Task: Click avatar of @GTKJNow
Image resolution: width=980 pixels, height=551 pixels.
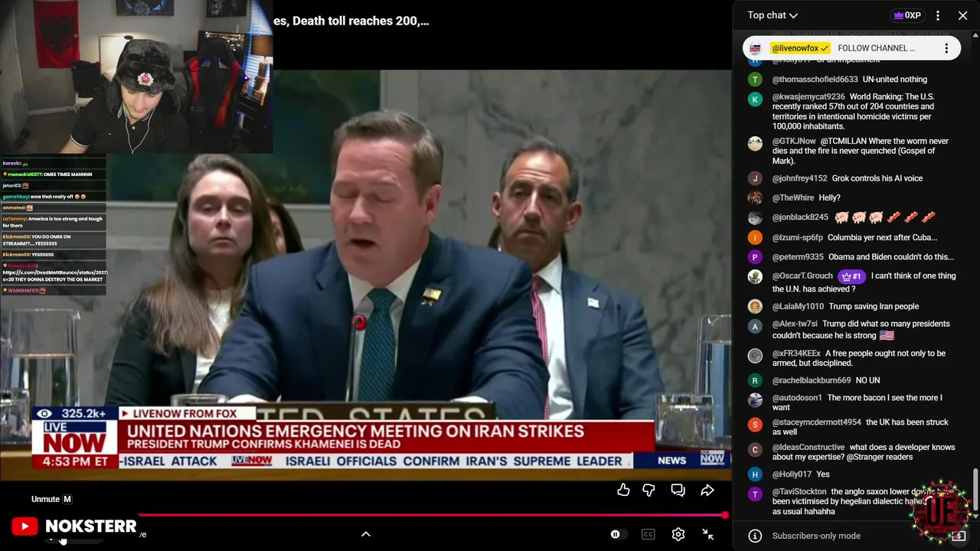Action: click(x=755, y=144)
